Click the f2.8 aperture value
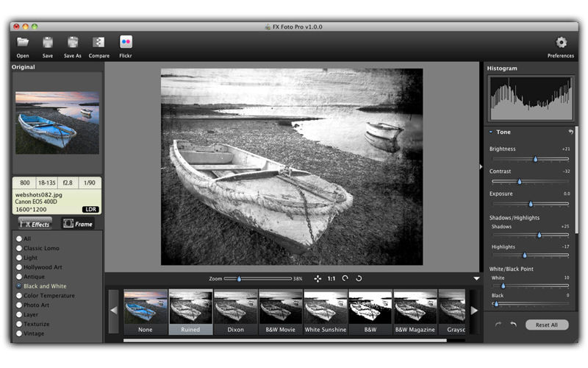 coord(68,183)
